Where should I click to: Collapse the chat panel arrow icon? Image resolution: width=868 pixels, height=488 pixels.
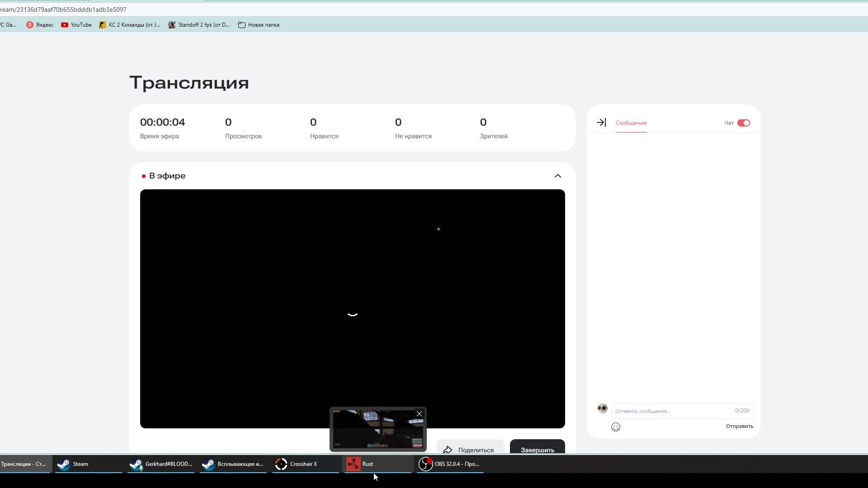(x=601, y=122)
